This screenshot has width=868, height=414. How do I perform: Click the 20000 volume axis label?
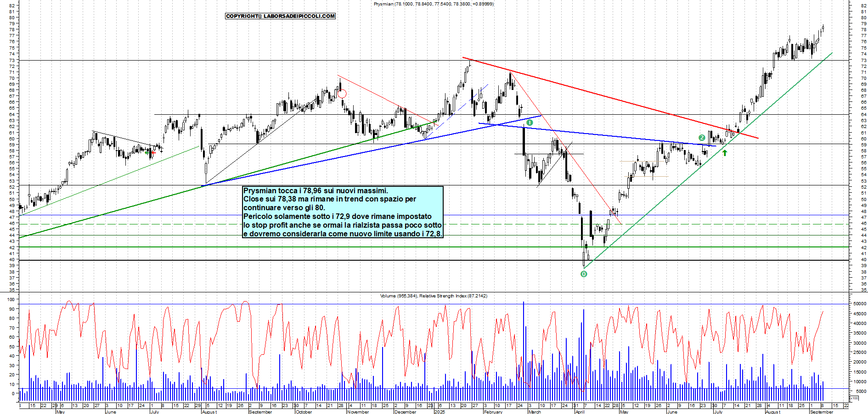[x=860, y=362]
